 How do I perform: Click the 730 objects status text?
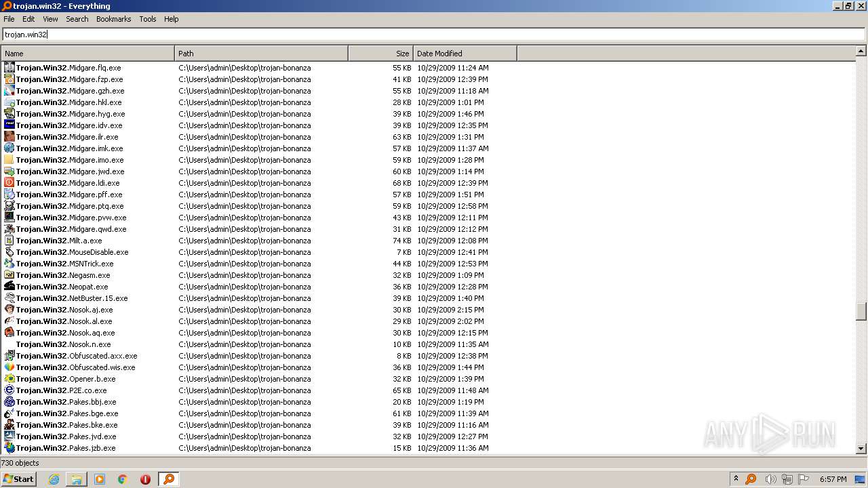[x=20, y=463]
